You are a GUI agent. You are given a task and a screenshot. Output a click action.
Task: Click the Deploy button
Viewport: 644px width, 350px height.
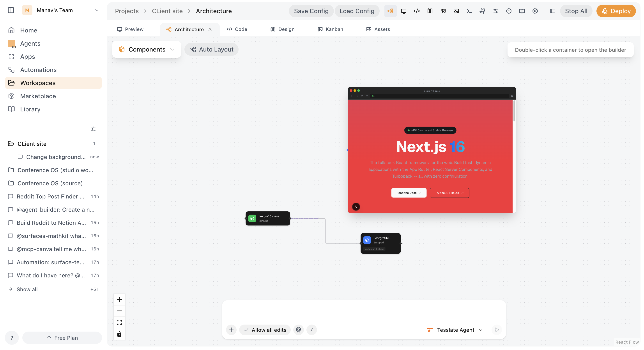click(x=616, y=11)
